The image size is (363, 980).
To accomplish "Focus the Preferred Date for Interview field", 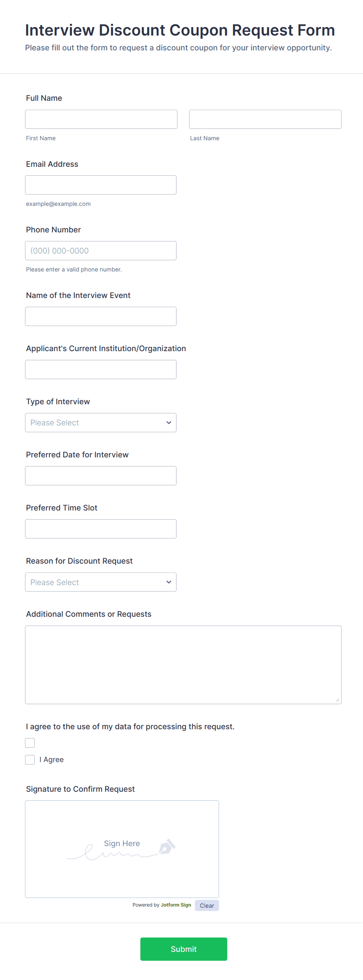I will coord(101,476).
